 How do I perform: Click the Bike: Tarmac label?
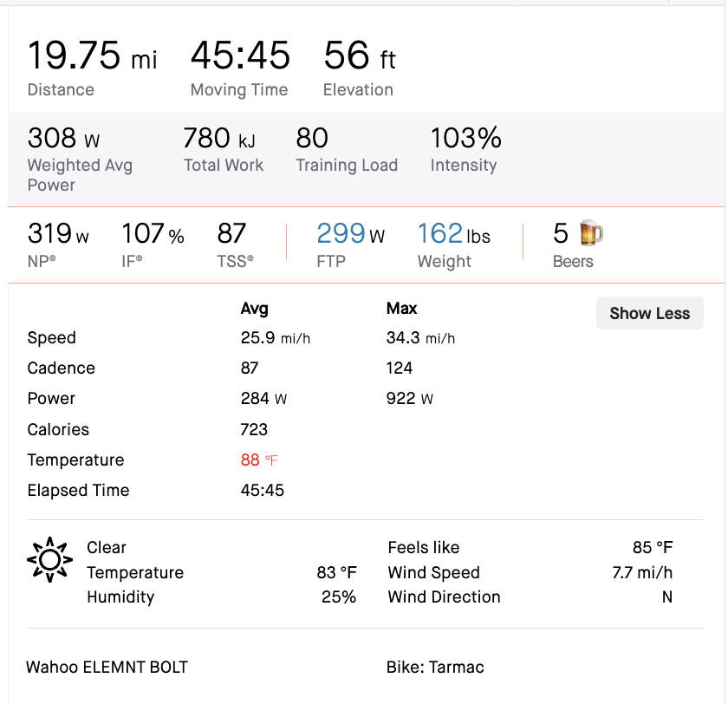435,667
